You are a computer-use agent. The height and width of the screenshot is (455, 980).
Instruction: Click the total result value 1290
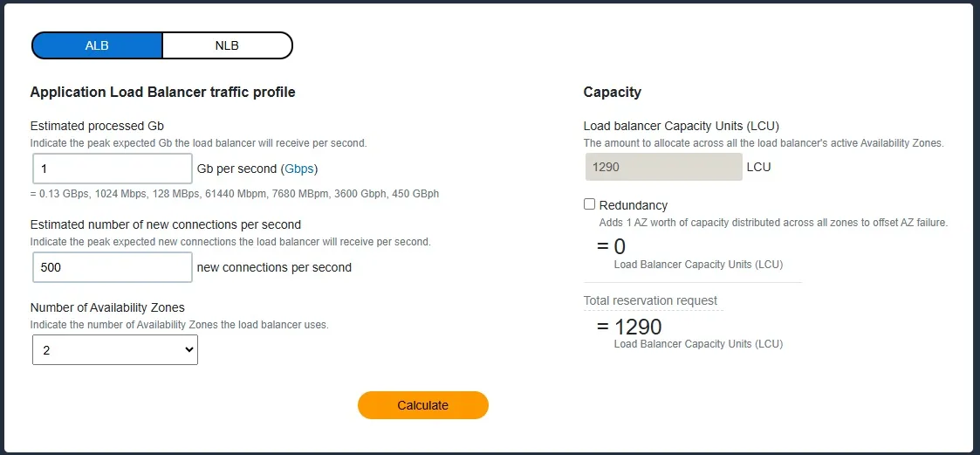click(x=638, y=327)
